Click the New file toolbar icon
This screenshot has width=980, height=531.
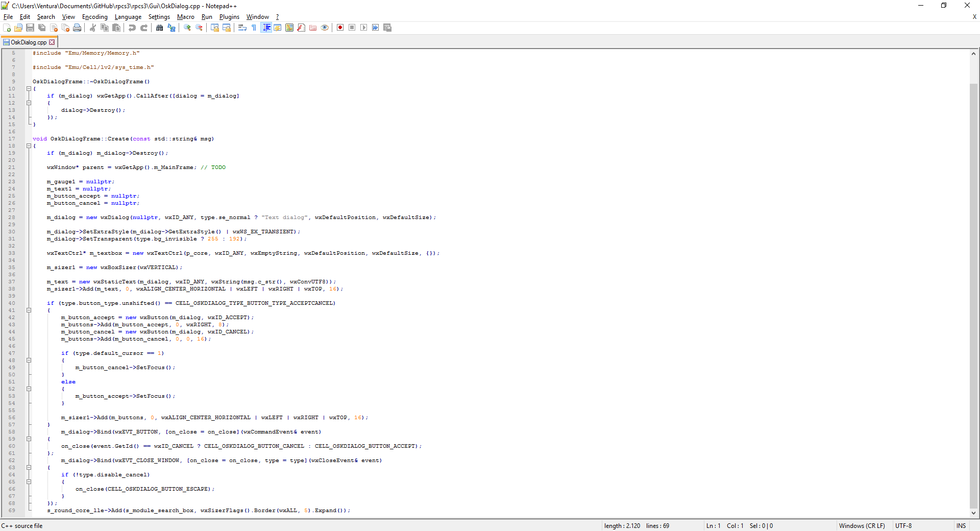(x=7, y=28)
